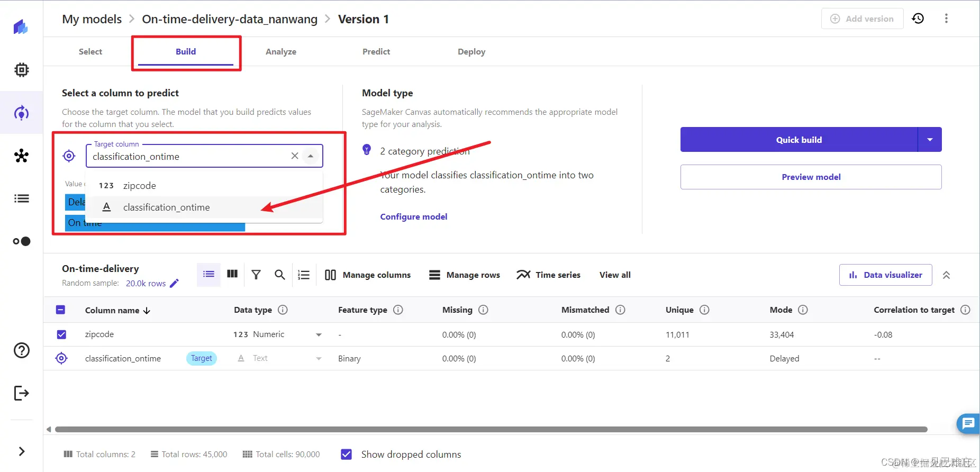Switch to the Select tab
This screenshot has width=980, height=472.
(90, 51)
